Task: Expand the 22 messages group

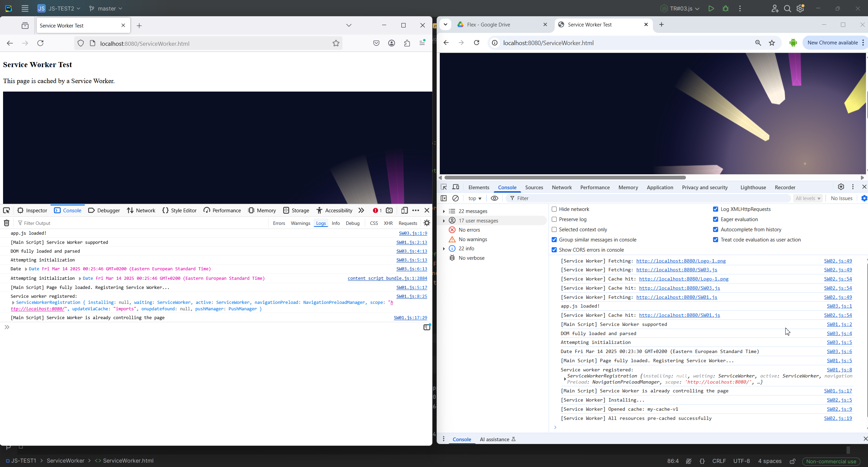Action: pos(444,211)
